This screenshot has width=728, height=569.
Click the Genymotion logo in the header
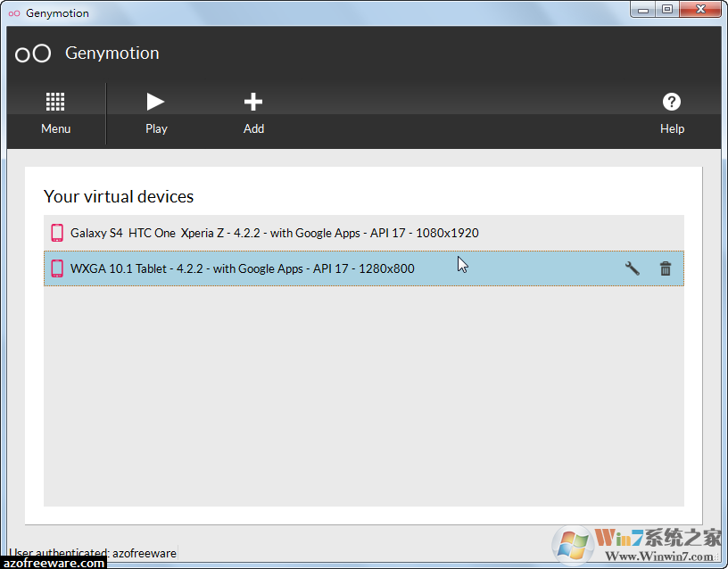coord(33,54)
